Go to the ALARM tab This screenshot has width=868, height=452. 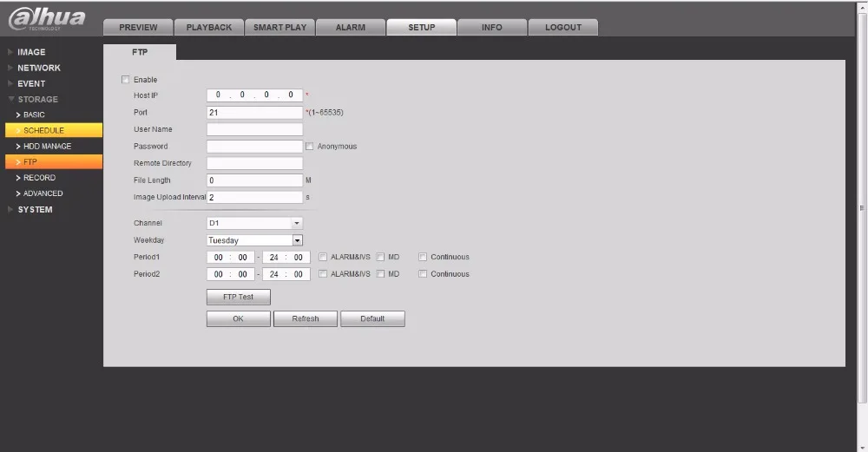point(351,27)
